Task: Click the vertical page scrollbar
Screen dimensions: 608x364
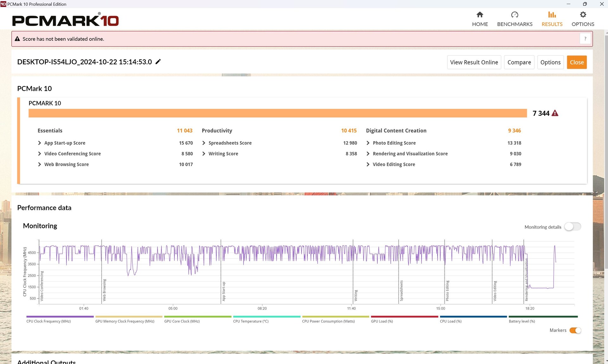Action: [606, 152]
